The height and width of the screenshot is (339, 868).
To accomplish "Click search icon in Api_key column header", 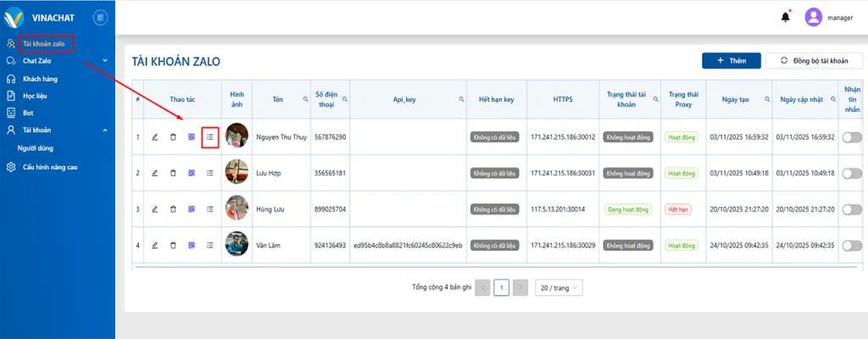I will point(462,99).
